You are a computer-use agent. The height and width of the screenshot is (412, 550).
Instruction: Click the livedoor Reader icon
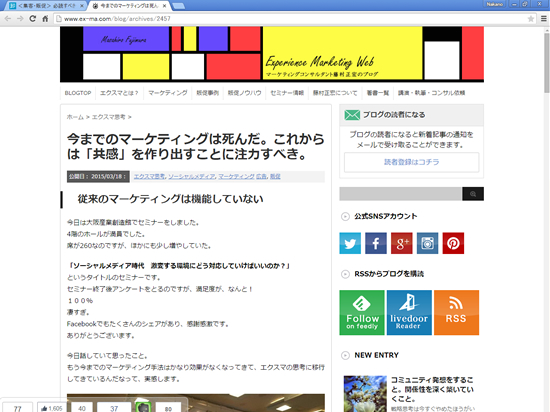(409, 312)
